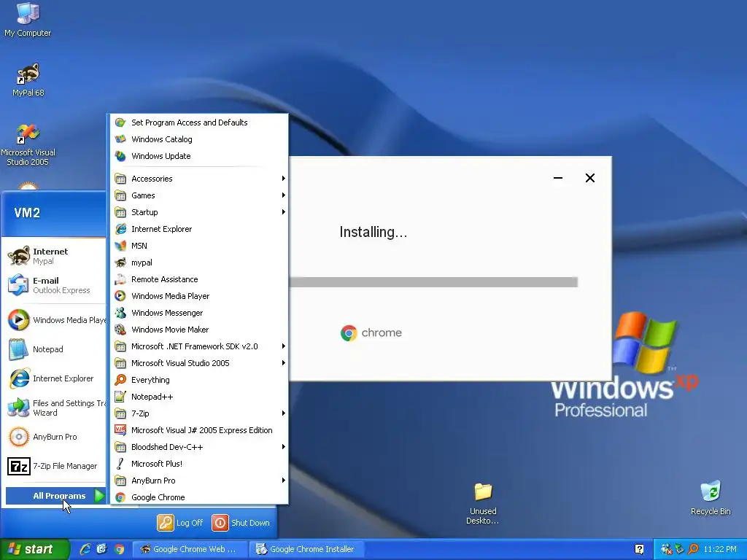This screenshot has width=747, height=560.
Task: Choose Microsoft Plus! menu entry
Action: click(199, 464)
